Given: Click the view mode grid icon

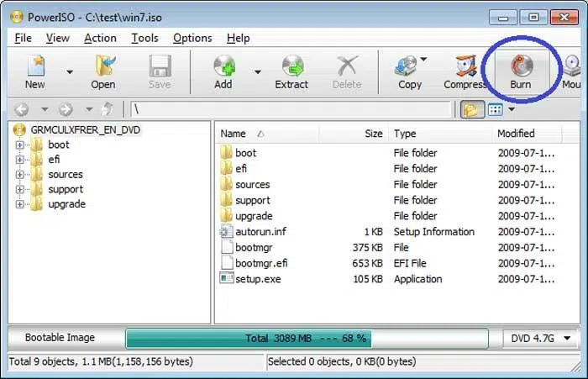Looking at the screenshot, I should pos(495,109).
